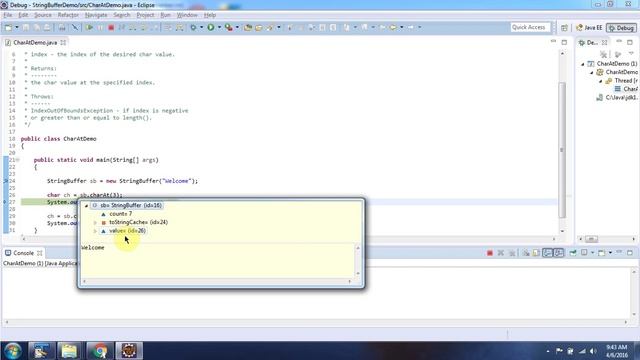The width and height of the screenshot is (640, 360).
Task: Open the File menu
Action: click(8, 15)
